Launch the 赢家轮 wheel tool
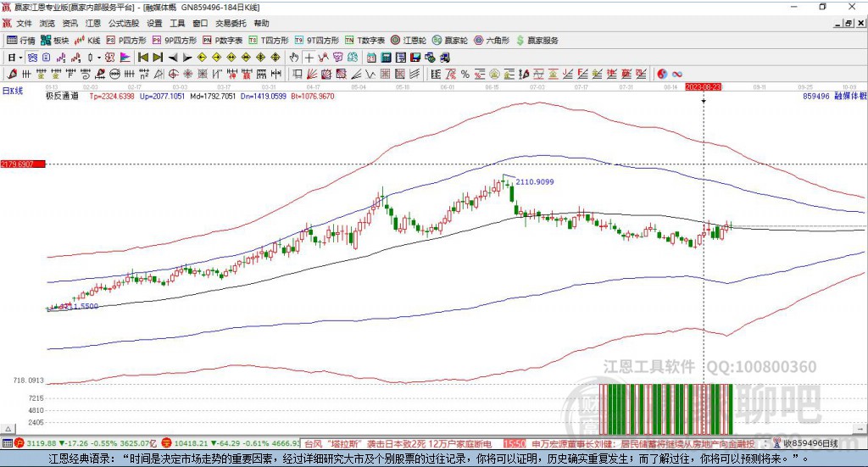868x467 pixels. [x=450, y=41]
